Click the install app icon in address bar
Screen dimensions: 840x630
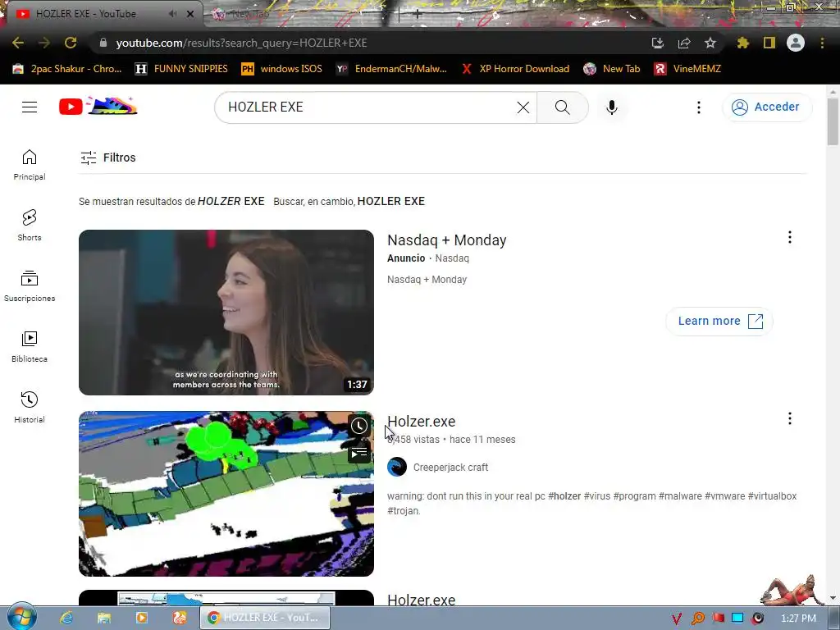click(657, 43)
